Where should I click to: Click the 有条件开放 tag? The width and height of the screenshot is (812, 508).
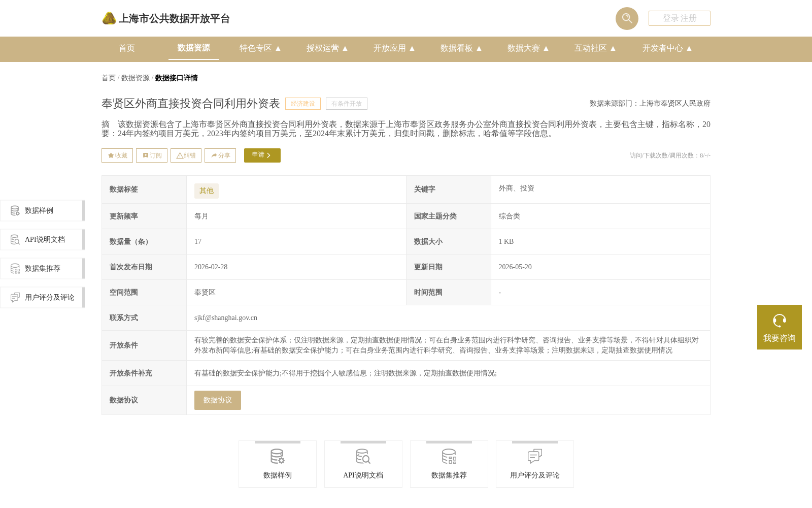click(x=347, y=104)
